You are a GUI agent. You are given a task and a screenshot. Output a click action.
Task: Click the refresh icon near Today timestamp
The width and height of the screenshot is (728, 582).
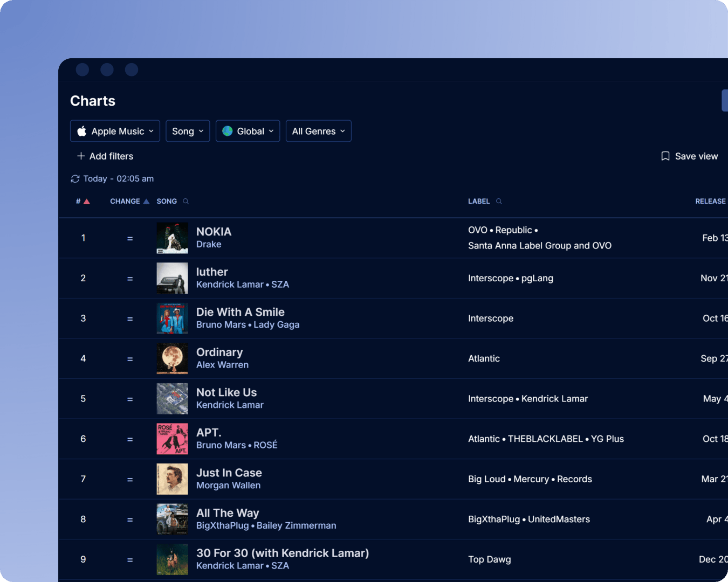point(75,178)
